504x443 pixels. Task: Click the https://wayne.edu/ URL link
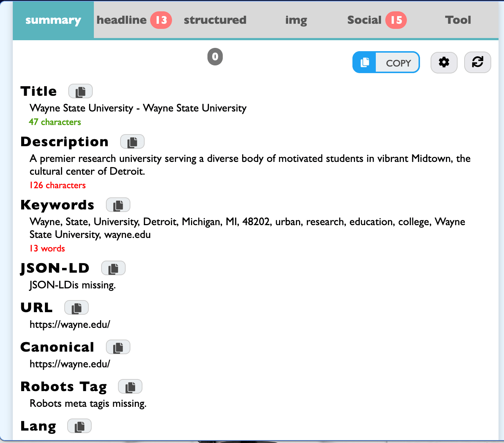[70, 324]
